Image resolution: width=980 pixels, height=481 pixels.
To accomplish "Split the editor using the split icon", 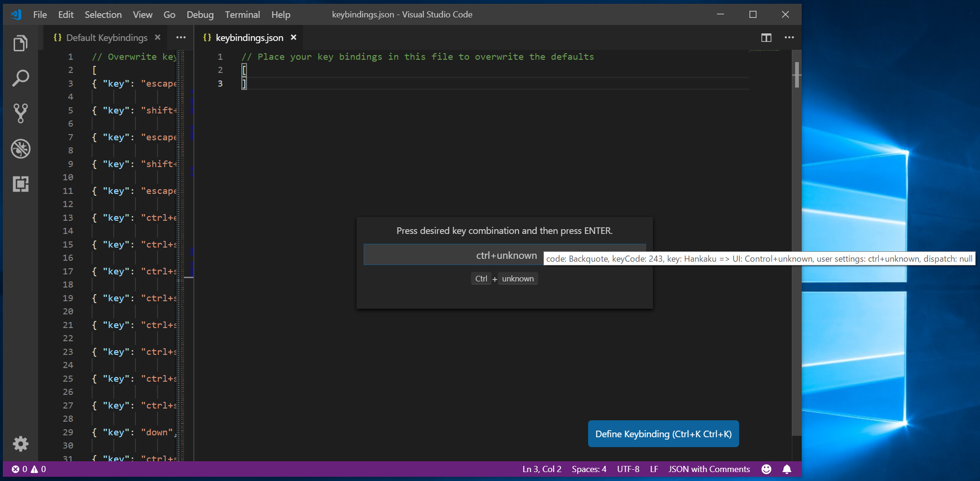I will click(x=766, y=38).
